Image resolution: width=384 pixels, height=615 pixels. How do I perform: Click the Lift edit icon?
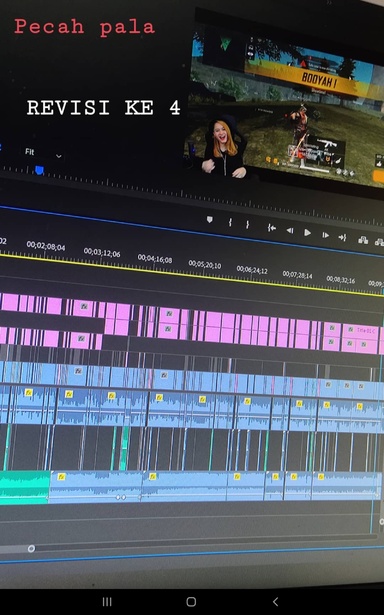pyautogui.click(x=363, y=240)
